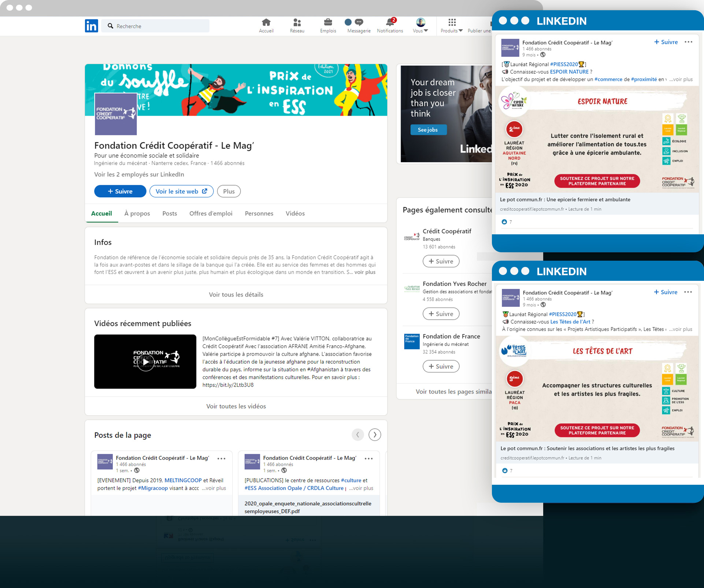
Task: Open three-dot menu on ESPOIR NATURE post
Action: click(x=689, y=42)
